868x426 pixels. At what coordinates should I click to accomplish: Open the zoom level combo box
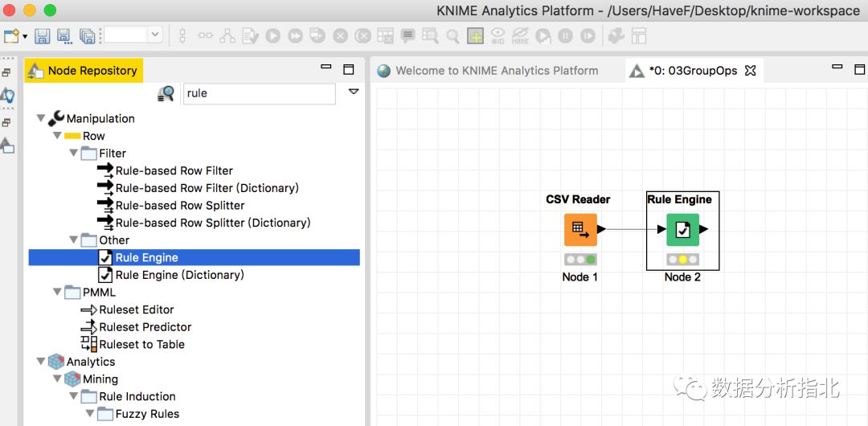[133, 35]
